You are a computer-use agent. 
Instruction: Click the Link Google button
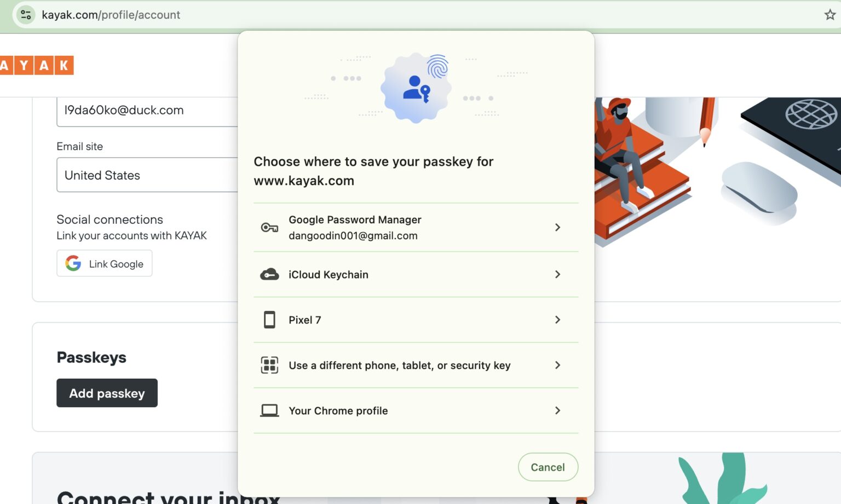(x=104, y=263)
